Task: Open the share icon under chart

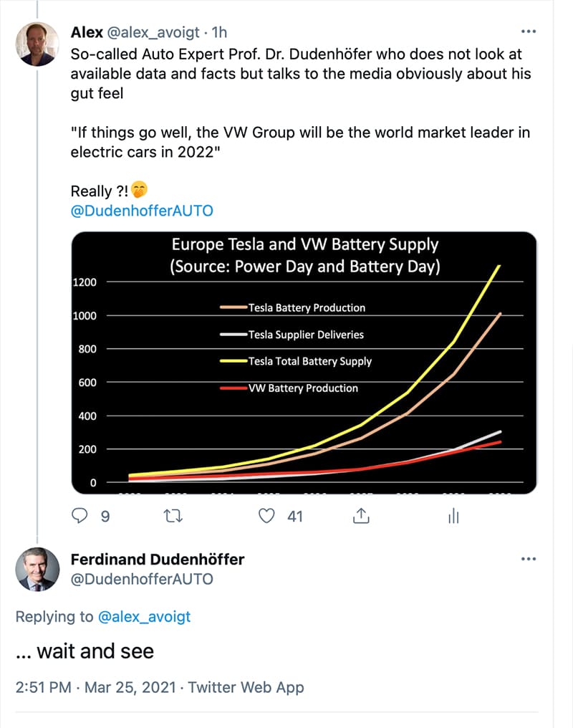Action: tap(361, 515)
